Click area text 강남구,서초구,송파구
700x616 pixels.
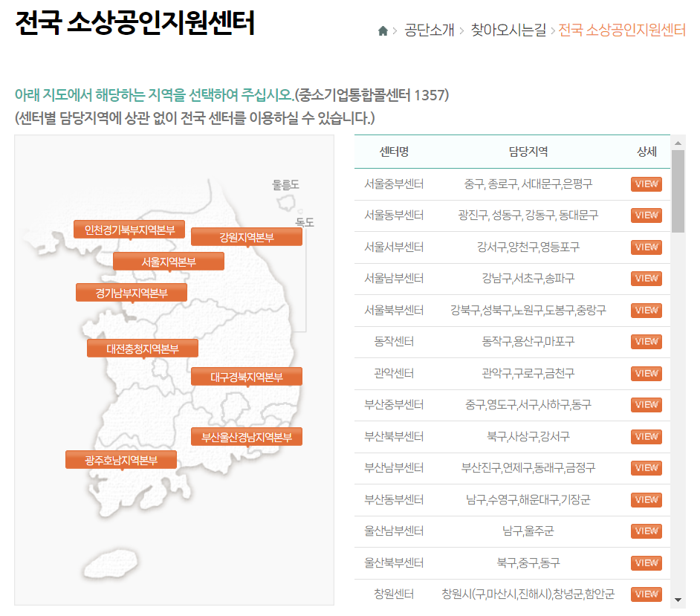tap(528, 279)
